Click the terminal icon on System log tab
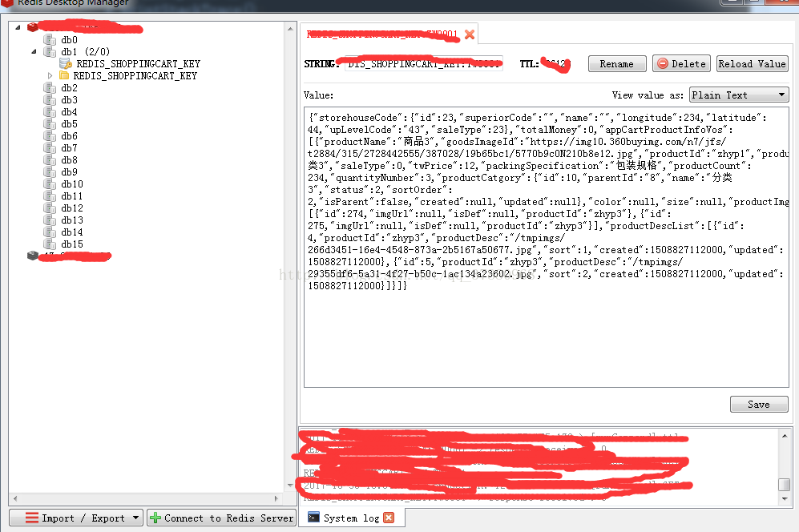The width and height of the screenshot is (799, 532). (314, 518)
